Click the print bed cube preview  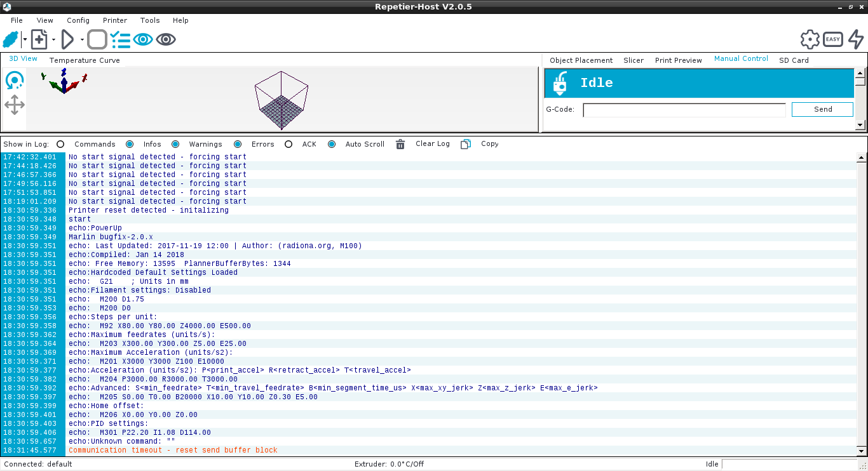281,99
